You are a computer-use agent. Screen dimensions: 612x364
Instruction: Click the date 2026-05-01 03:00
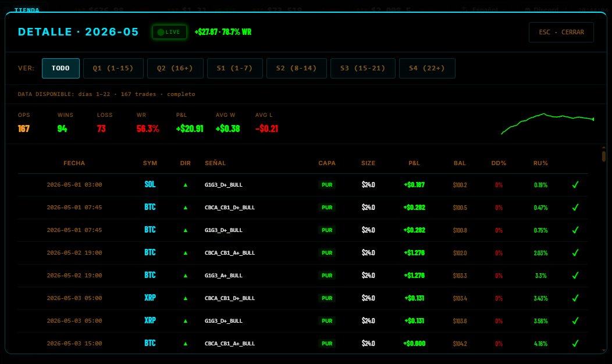[74, 185]
